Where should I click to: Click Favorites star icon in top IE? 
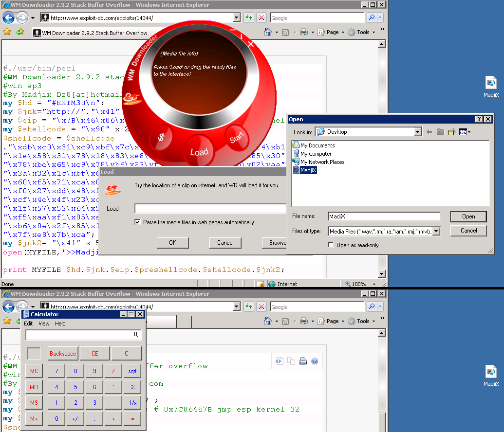[x=7, y=32]
